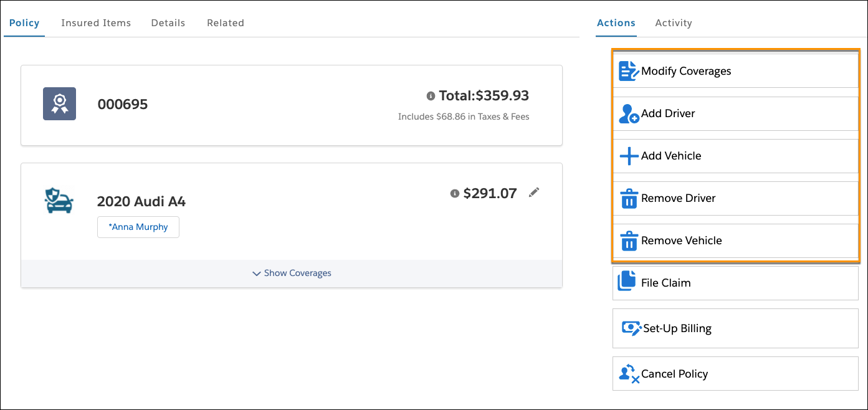Viewport: 868px width, 410px height.
Task: Expand Show Coverages for the Audi A4
Action: pos(291,273)
